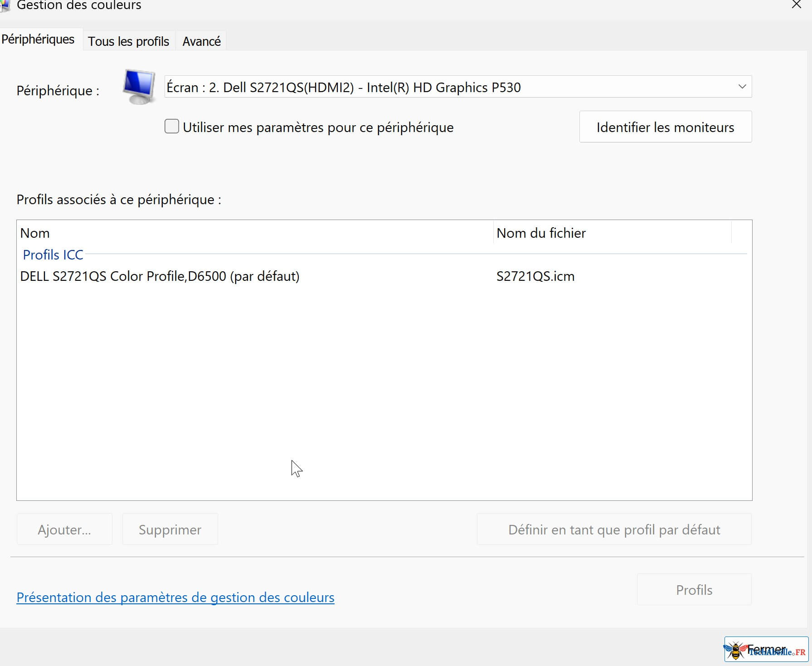Click Définir en tant que profil par défaut

coord(614,529)
